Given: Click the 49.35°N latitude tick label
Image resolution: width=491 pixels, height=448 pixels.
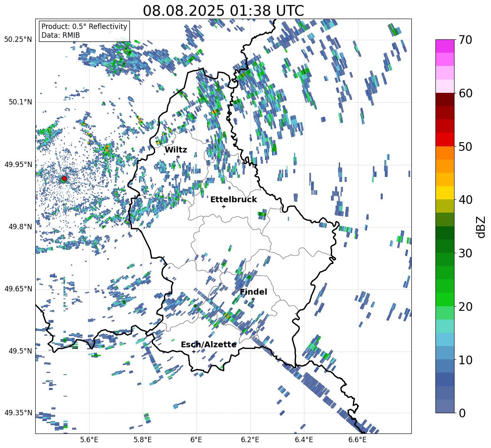Looking at the screenshot, I should 18,413.
